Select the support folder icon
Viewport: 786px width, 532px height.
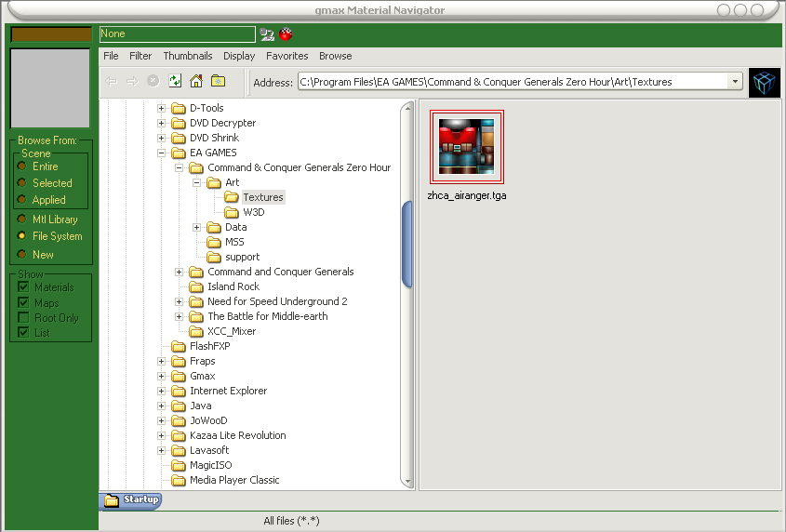pyautogui.click(x=214, y=258)
